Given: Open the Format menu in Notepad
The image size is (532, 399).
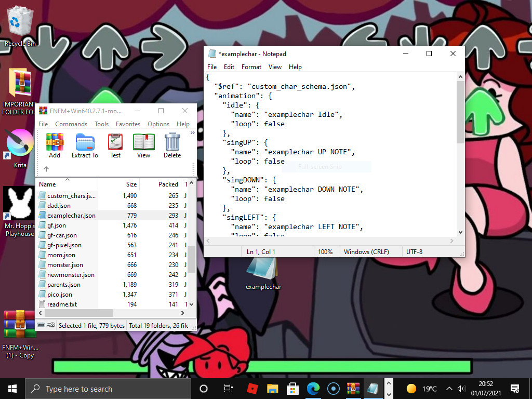Looking at the screenshot, I should [x=251, y=66].
